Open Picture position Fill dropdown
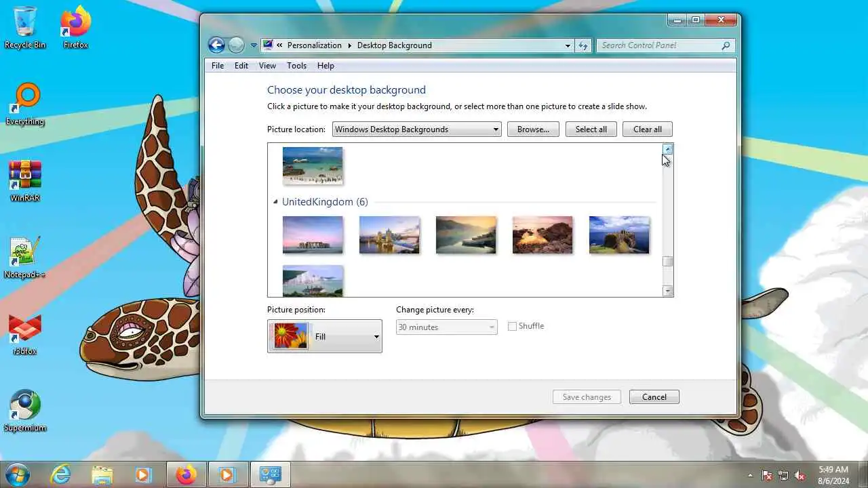Screen dimensions: 868x488 coord(325,336)
